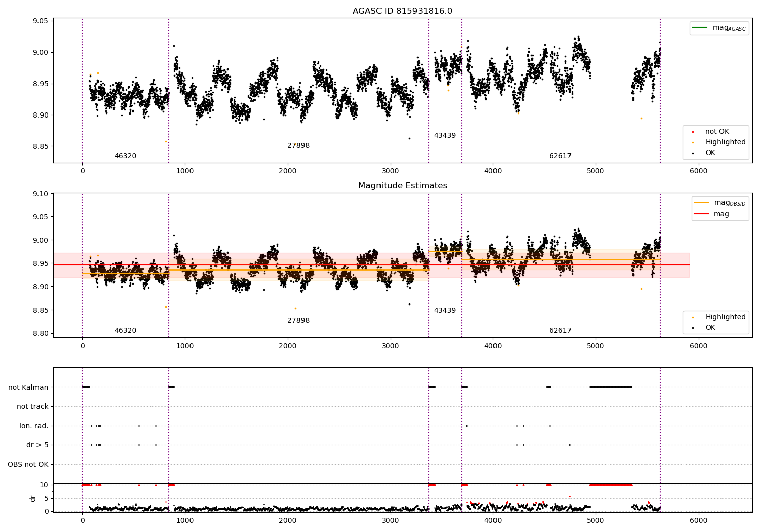Click the mag OBSID legend entry
Image resolution: width=760 pixels, height=532 pixels.
[719, 203]
